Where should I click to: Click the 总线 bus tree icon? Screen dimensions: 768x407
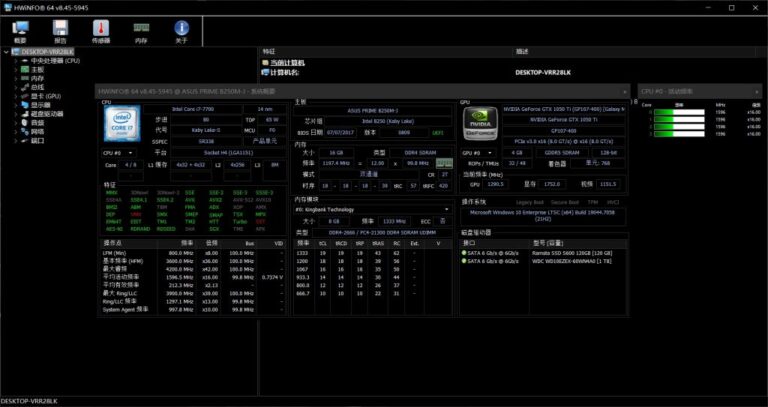tap(24, 87)
